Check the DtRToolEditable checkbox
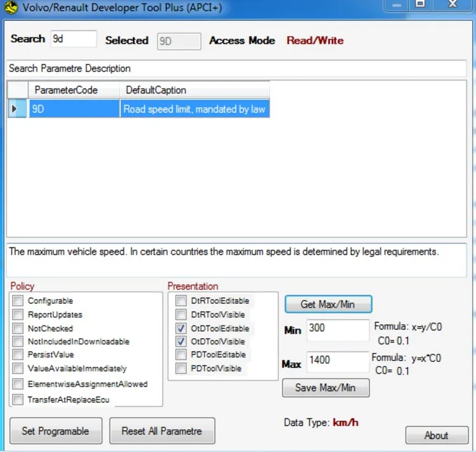The image size is (476, 452). (181, 301)
